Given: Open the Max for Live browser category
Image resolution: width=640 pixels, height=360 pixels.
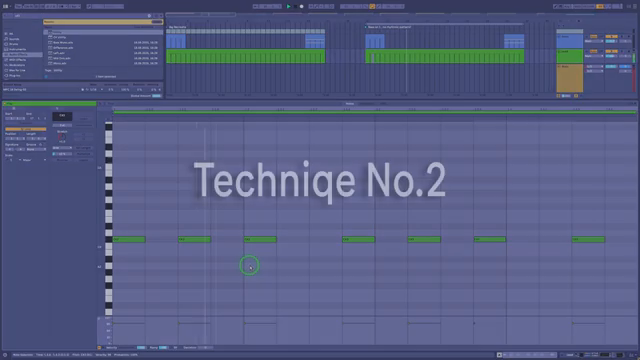Looking at the screenshot, I should click(17, 70).
